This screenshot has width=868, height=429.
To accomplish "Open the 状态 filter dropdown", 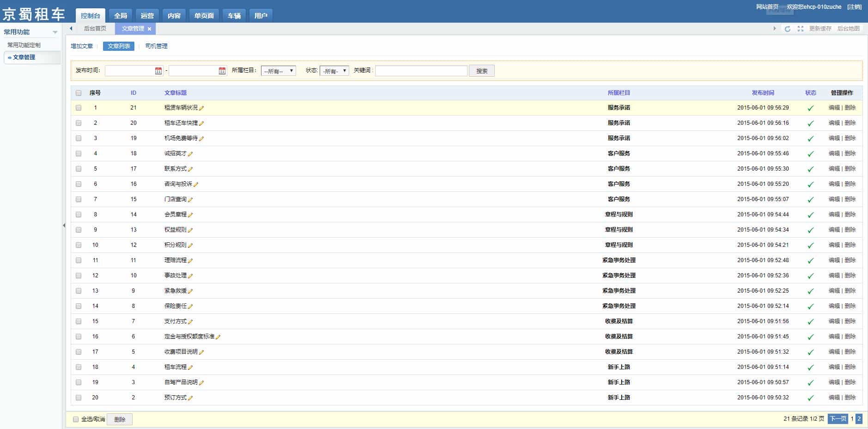I will (x=334, y=71).
